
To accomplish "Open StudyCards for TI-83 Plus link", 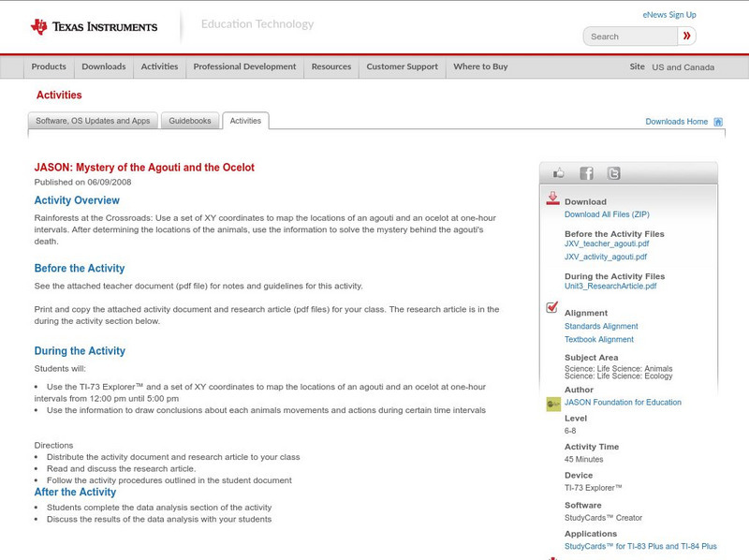I will [x=640, y=546].
